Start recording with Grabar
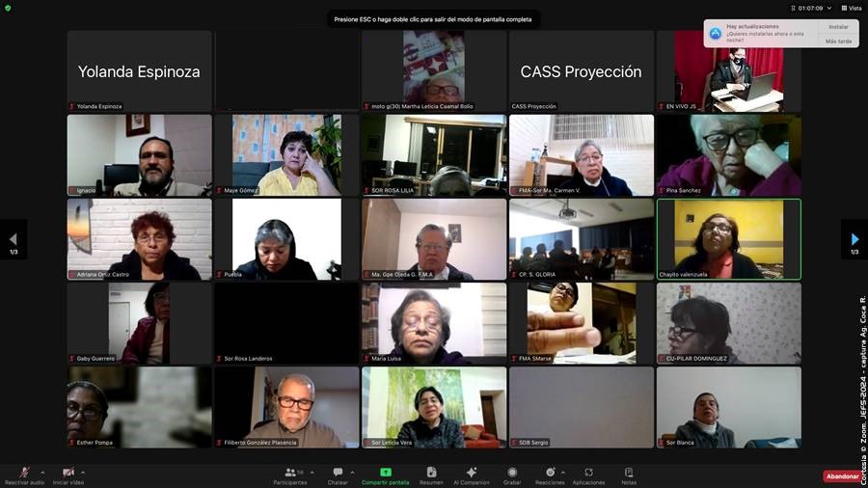This screenshot has width=868, height=488. 512,475
